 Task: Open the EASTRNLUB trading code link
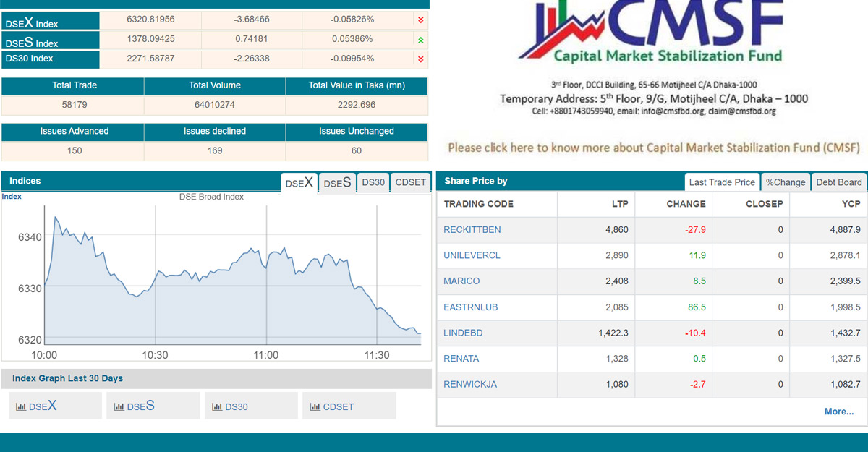click(x=470, y=307)
